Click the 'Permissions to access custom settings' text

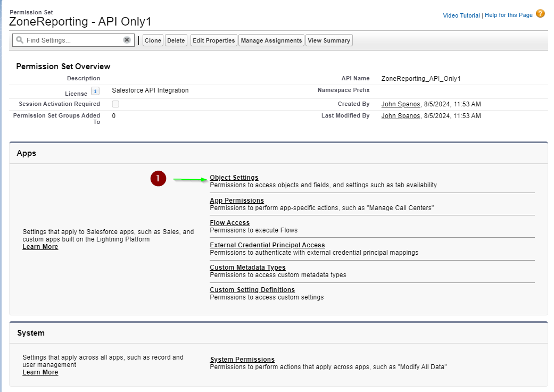click(x=267, y=297)
